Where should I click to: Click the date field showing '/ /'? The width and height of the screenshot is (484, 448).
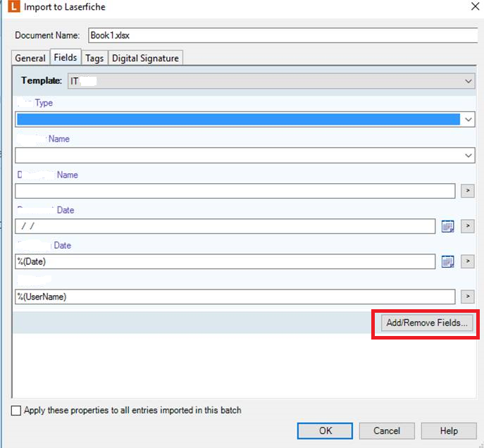(225, 226)
